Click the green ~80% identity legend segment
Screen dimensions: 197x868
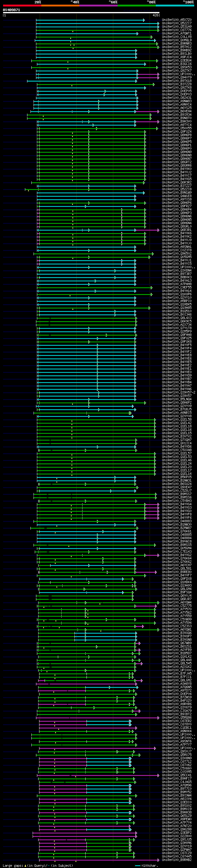pyautogui.click(x=137, y=6)
